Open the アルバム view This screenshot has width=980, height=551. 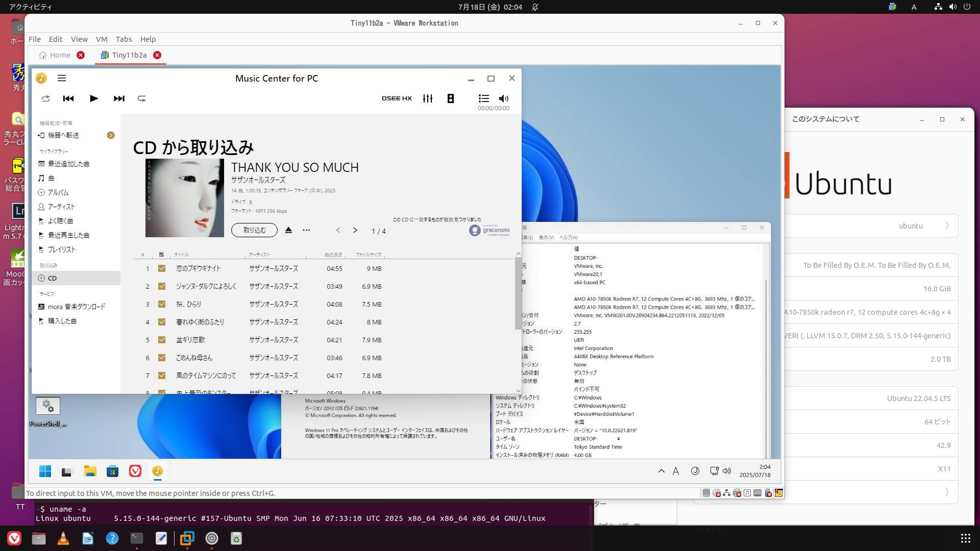click(58, 192)
